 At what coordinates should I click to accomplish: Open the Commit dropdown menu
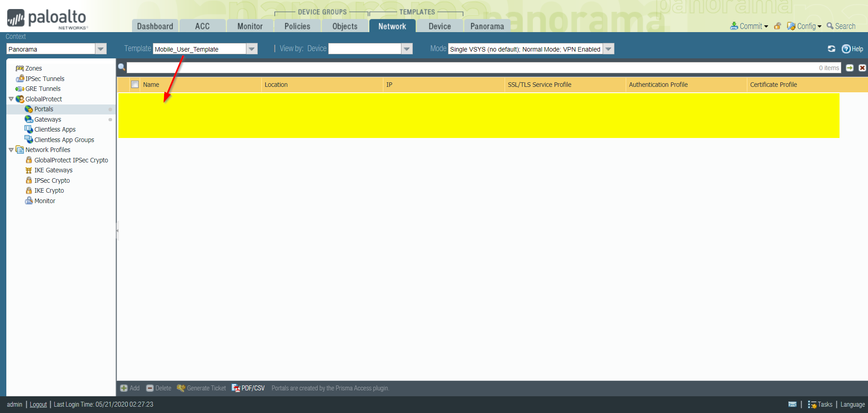pos(766,26)
